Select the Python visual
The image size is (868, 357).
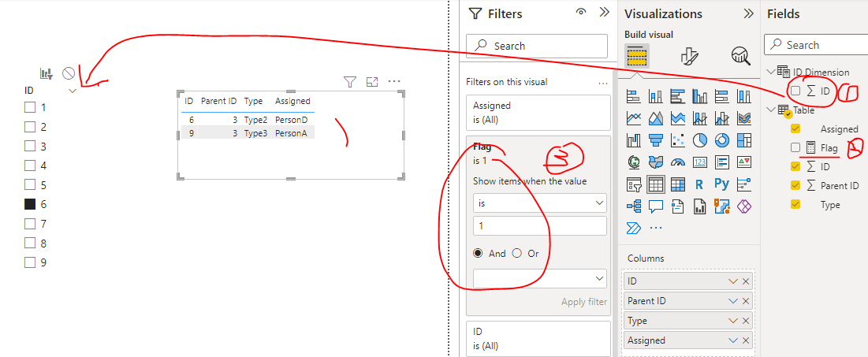pos(722,184)
